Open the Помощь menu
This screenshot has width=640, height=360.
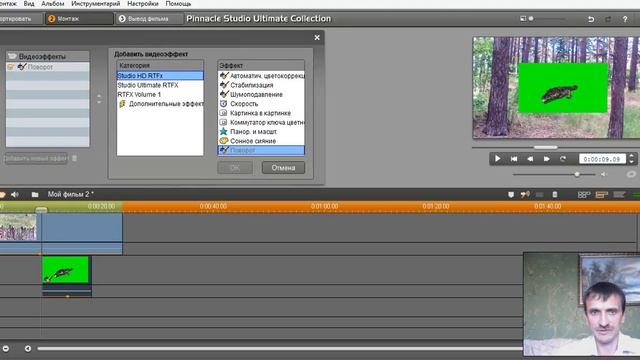[178, 4]
